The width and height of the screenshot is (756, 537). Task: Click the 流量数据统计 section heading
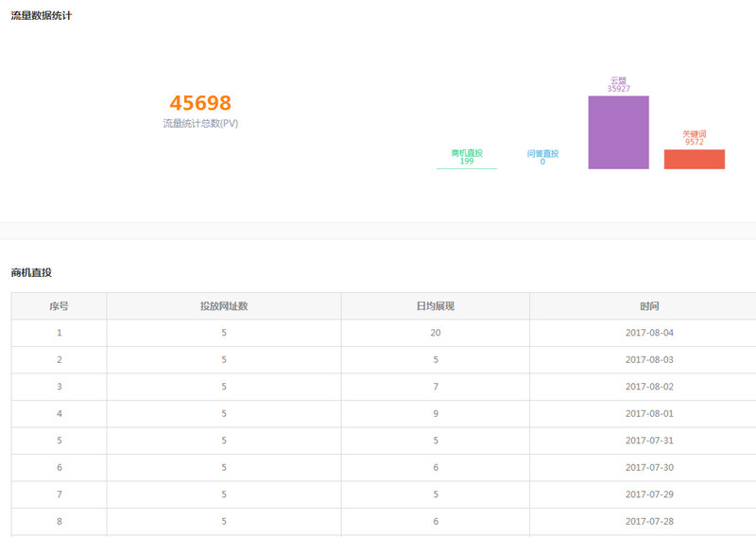(41, 16)
